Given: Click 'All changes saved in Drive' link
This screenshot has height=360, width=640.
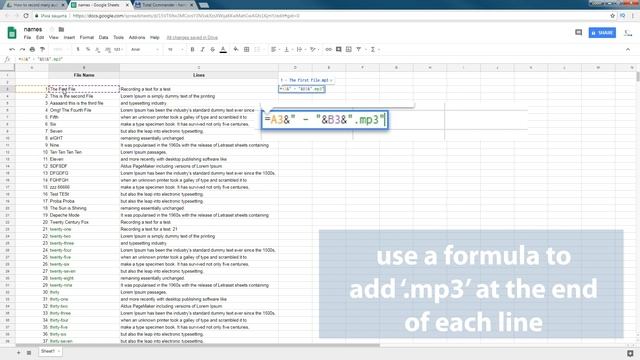Looking at the screenshot, I should point(192,38).
